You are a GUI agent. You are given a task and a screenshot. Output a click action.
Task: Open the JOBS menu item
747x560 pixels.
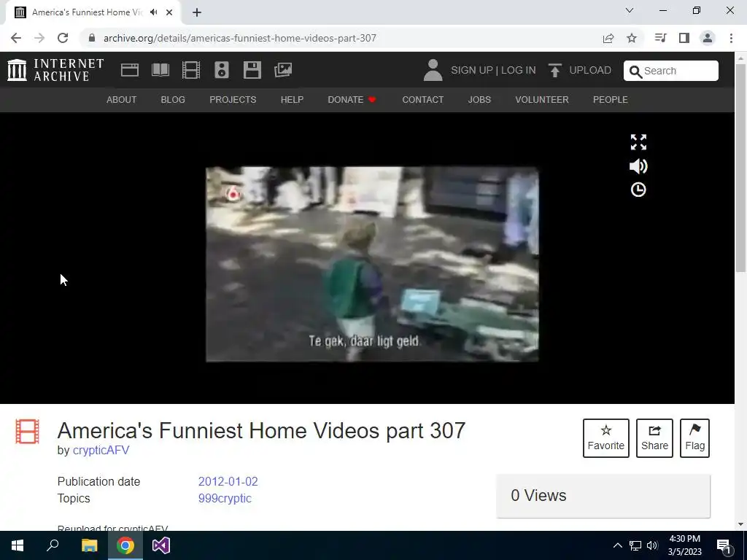pos(479,99)
